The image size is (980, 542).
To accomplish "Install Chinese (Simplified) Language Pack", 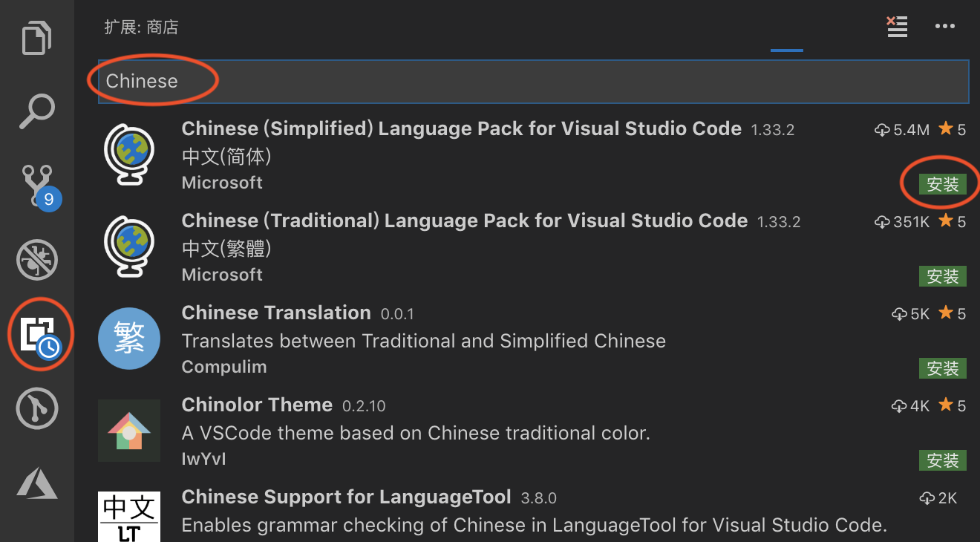I will click(x=942, y=185).
